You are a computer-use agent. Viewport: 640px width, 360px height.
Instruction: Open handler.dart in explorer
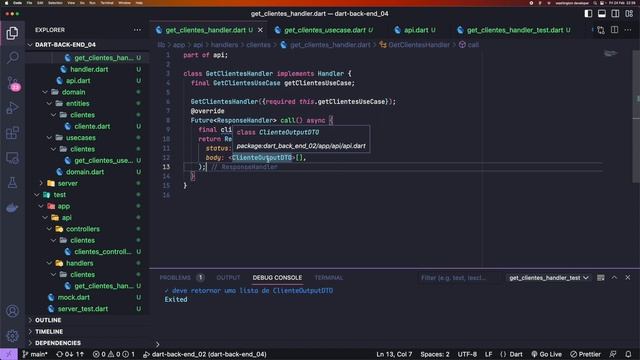(89, 69)
